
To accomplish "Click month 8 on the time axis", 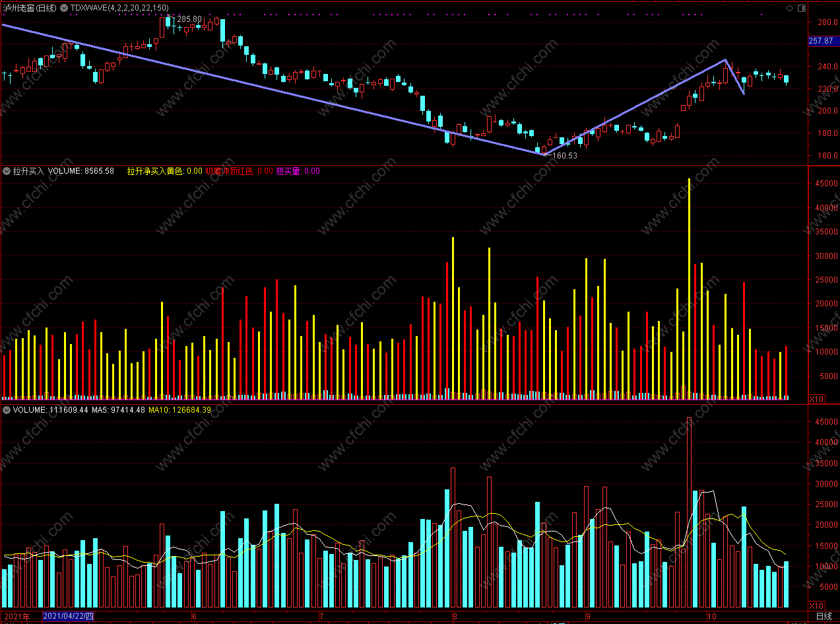I will click(x=455, y=617).
